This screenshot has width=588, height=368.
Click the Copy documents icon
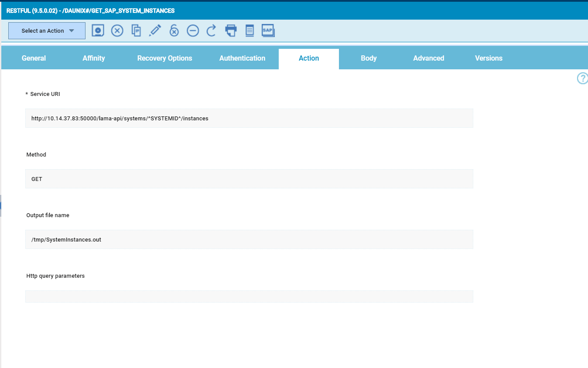point(136,31)
